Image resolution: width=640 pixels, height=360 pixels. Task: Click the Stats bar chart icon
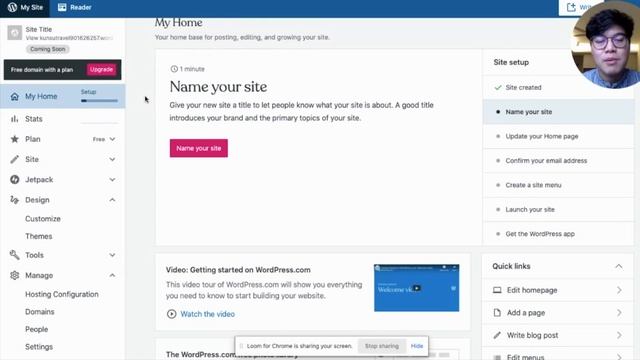[15, 119]
